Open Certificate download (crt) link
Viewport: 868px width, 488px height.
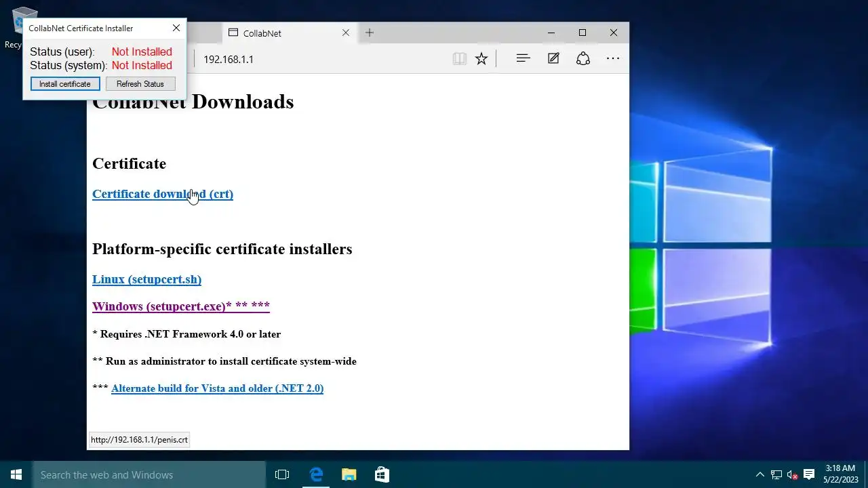(163, 194)
